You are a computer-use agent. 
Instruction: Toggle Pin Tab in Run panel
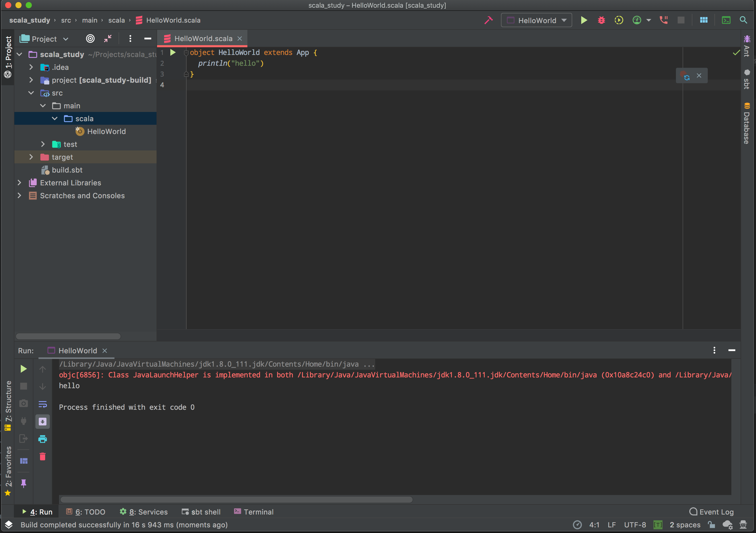tap(24, 483)
